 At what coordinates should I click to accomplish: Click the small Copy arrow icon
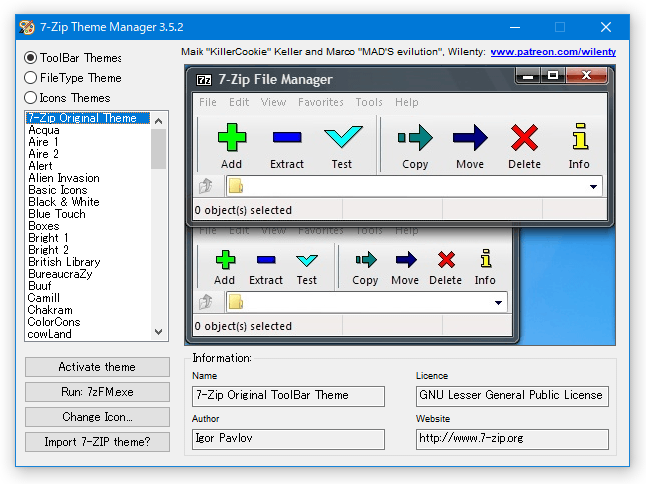(x=366, y=260)
